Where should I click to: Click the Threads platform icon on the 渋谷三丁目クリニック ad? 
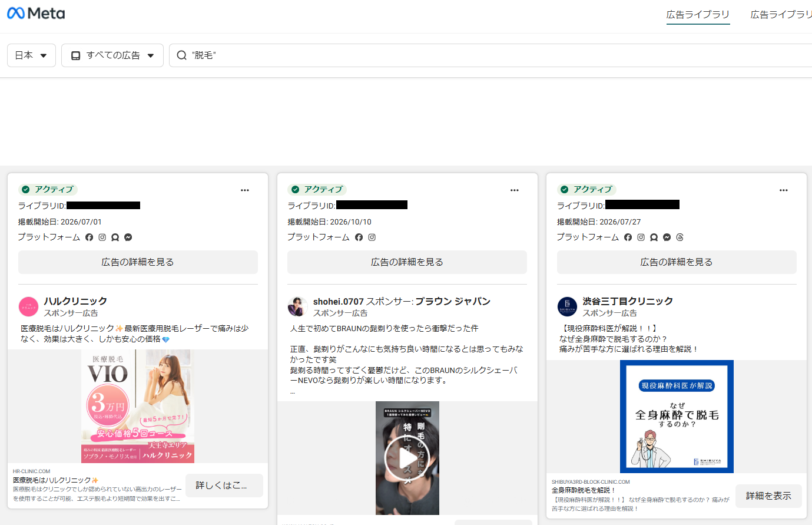[x=680, y=237]
